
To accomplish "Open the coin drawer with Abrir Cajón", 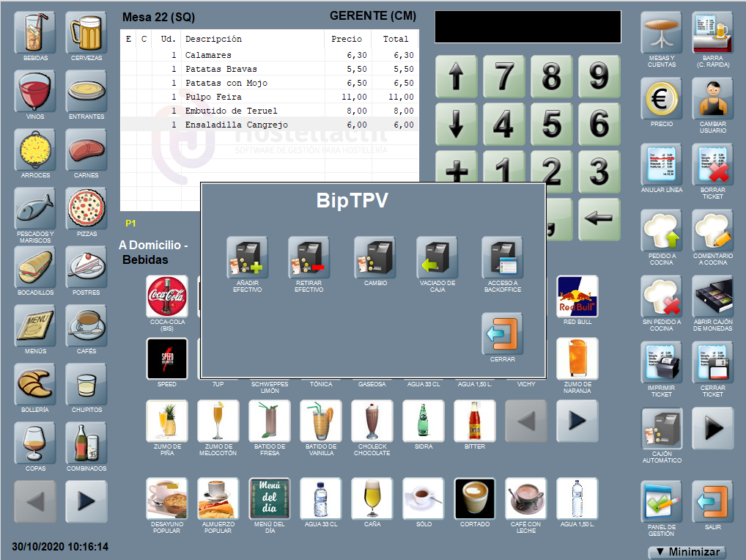I will [x=712, y=297].
